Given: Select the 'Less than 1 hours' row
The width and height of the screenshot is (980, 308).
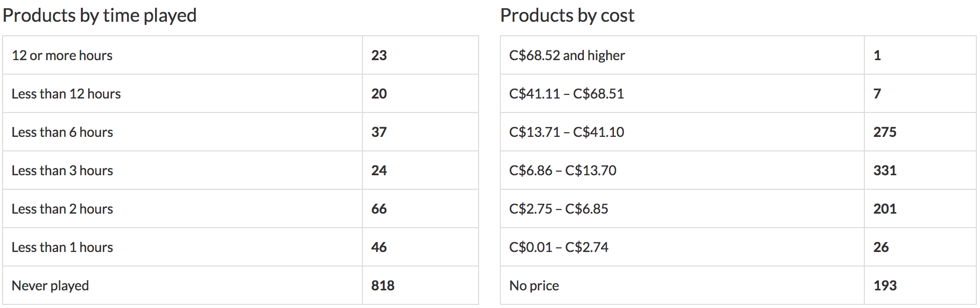Looking at the screenshot, I should 62,247.
